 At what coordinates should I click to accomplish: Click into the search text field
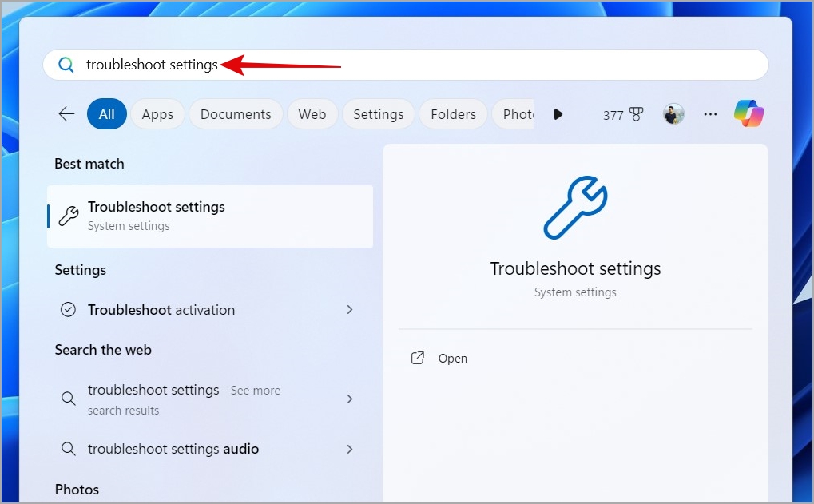[406, 65]
